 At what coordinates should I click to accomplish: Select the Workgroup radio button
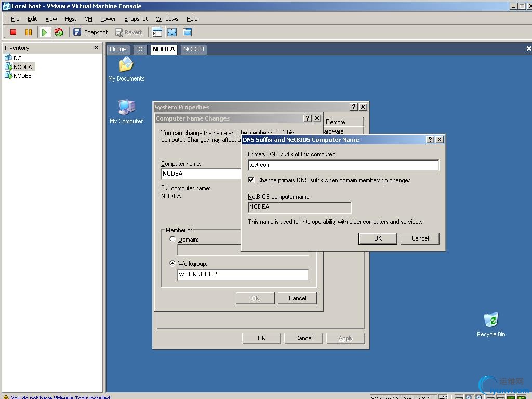172,263
